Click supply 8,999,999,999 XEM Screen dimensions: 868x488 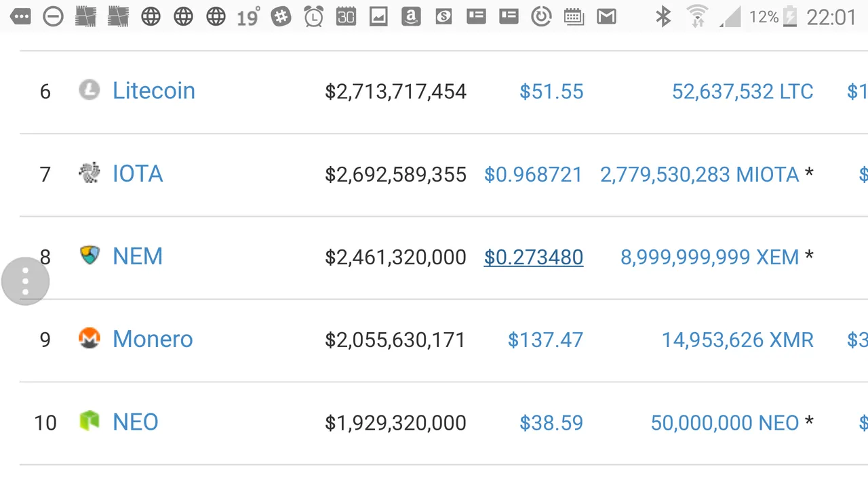click(x=710, y=257)
